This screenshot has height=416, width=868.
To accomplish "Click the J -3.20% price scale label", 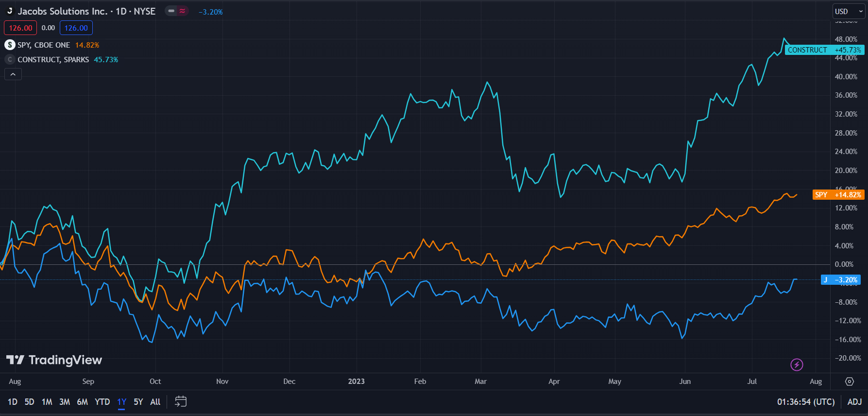I will click(x=841, y=280).
